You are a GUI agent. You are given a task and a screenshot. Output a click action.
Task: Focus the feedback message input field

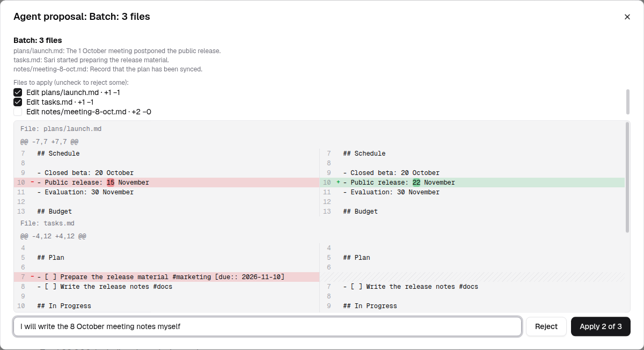pos(267,326)
